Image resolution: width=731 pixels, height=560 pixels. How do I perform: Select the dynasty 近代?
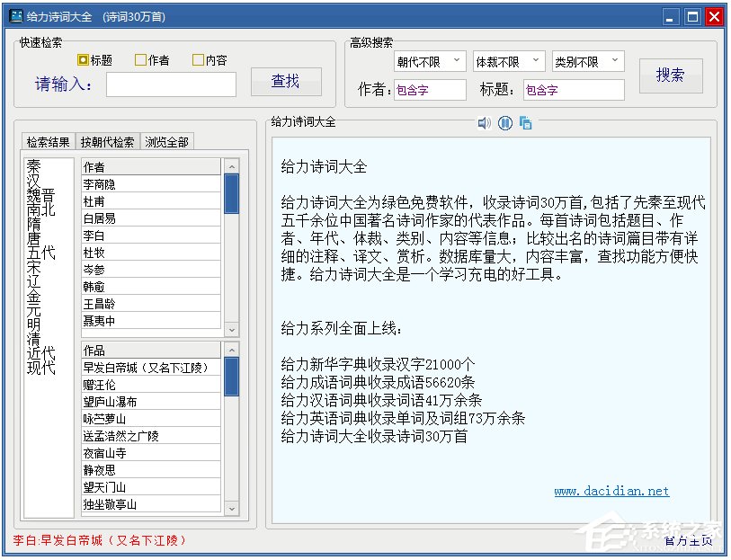(x=41, y=353)
